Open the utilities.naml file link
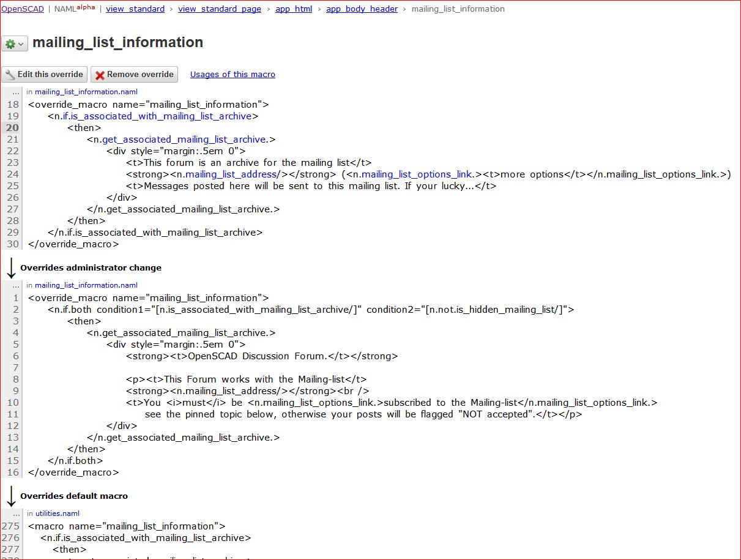The image size is (741, 560). coord(58,513)
